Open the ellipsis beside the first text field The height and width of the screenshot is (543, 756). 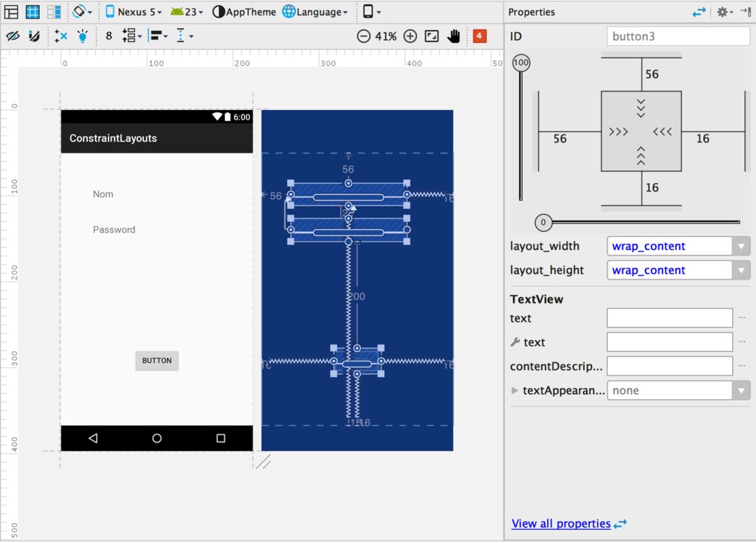click(x=742, y=318)
